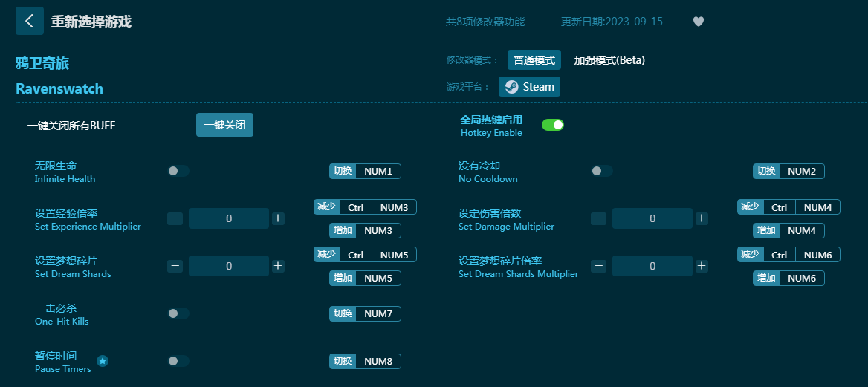868x387 pixels.
Task: Click the Set Dream Shards value field
Action: pyautogui.click(x=229, y=267)
